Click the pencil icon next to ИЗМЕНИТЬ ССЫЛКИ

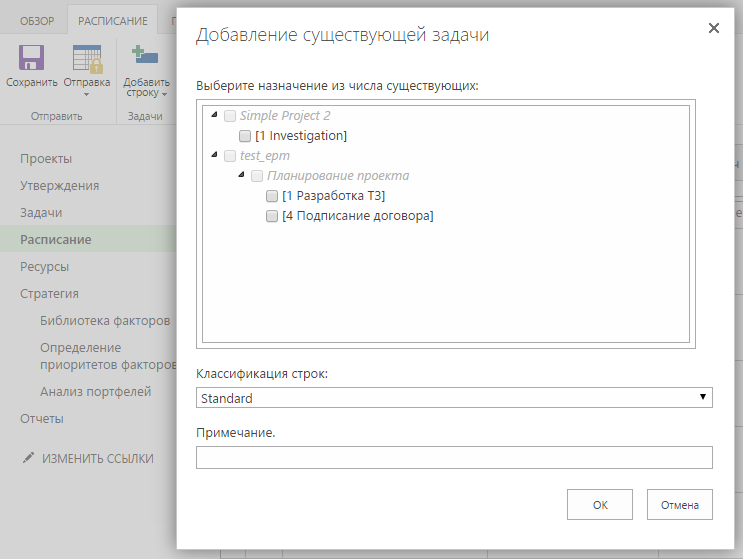click(x=28, y=458)
